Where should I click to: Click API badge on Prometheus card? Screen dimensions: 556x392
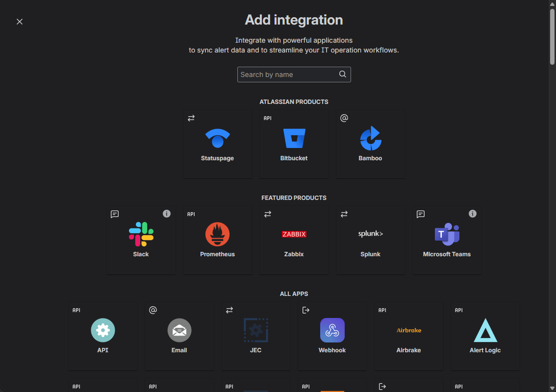point(191,214)
